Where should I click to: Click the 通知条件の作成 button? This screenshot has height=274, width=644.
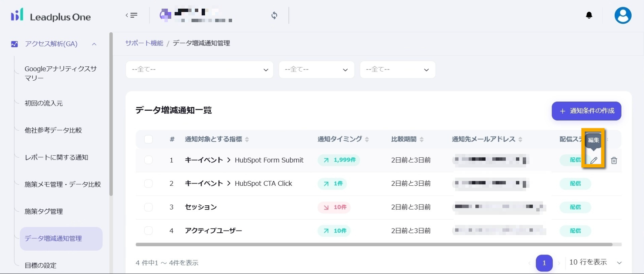(586, 111)
